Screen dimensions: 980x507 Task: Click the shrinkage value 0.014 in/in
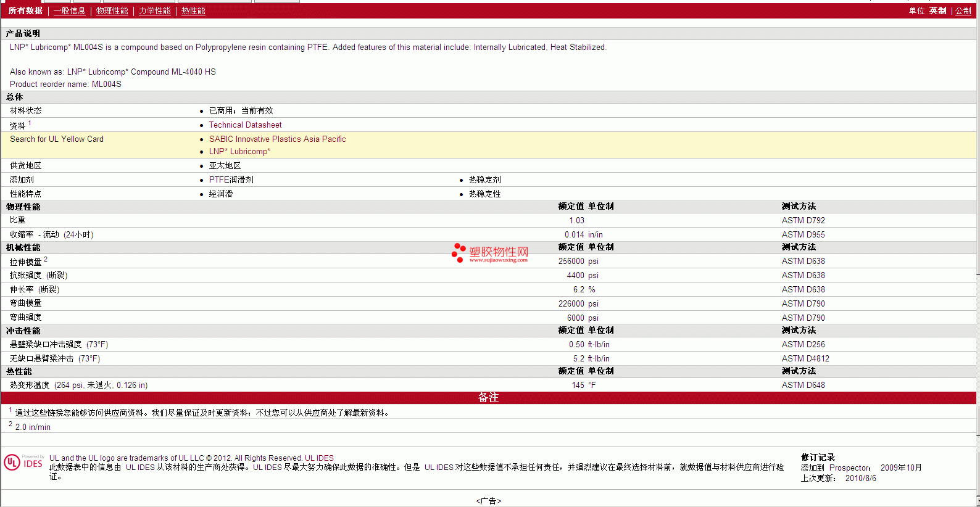click(x=584, y=235)
